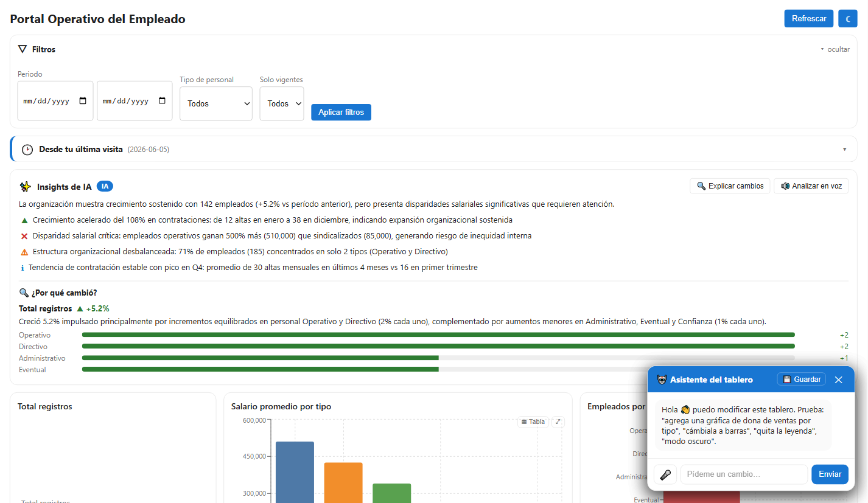Click the blue bar in salary chart
The width and height of the screenshot is (868, 503).
[x=295, y=472]
